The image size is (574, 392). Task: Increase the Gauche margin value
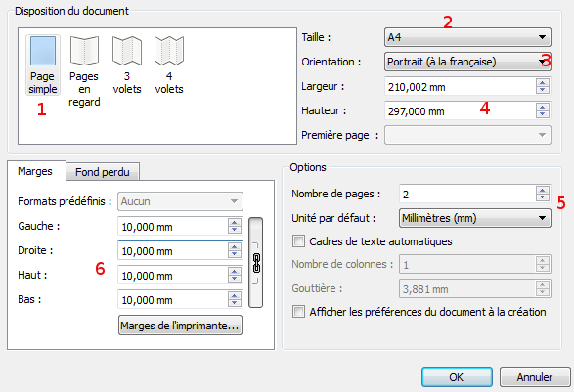tap(235, 222)
